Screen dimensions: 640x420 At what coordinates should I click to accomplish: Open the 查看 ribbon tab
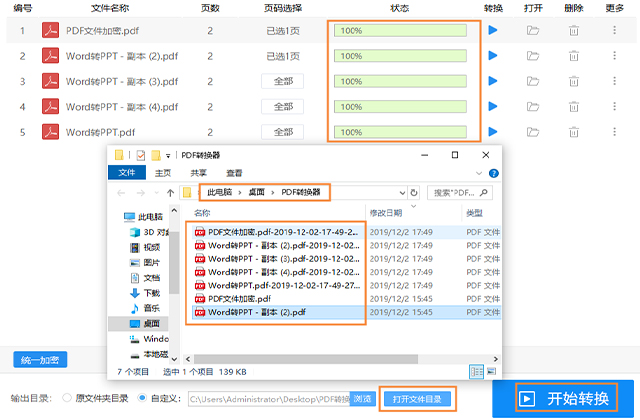pyautogui.click(x=234, y=173)
